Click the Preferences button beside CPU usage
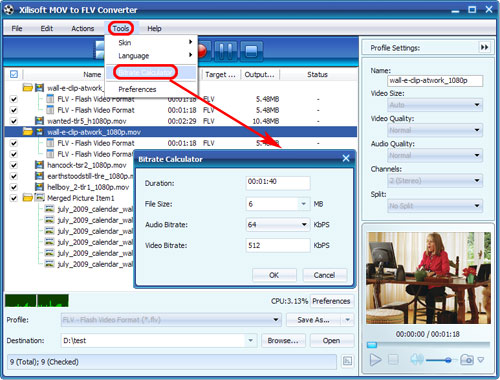Screen dimensions: 500x380 tap(331, 301)
